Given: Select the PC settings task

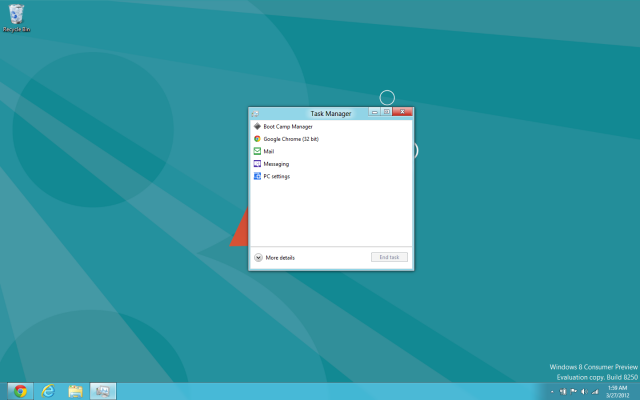Looking at the screenshot, I should click(x=277, y=176).
